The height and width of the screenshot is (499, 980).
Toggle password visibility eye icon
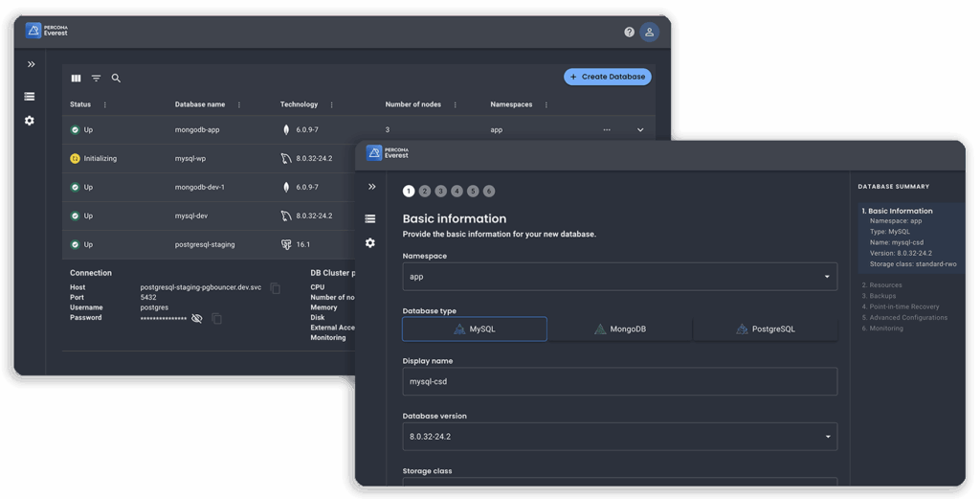[197, 319]
